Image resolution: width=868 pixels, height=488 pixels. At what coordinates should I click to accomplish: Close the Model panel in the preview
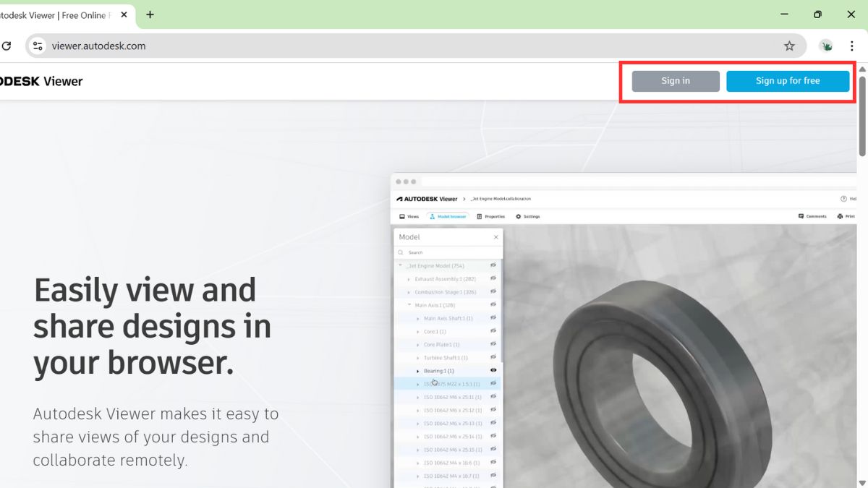click(495, 237)
